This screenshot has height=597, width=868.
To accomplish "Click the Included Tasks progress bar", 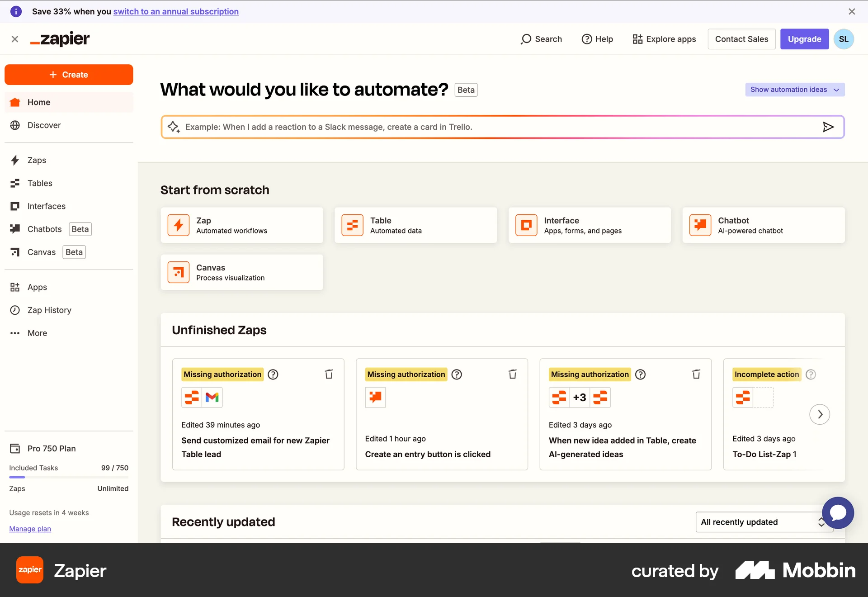I will point(69,477).
